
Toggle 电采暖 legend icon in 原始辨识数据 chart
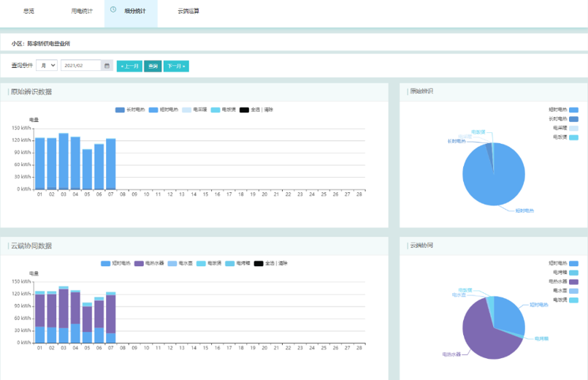186,110
